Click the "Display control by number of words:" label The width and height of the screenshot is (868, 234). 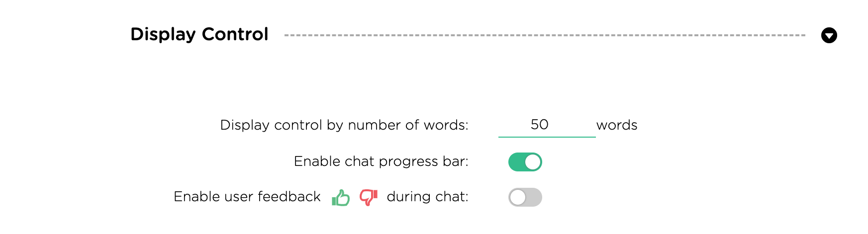click(x=344, y=125)
